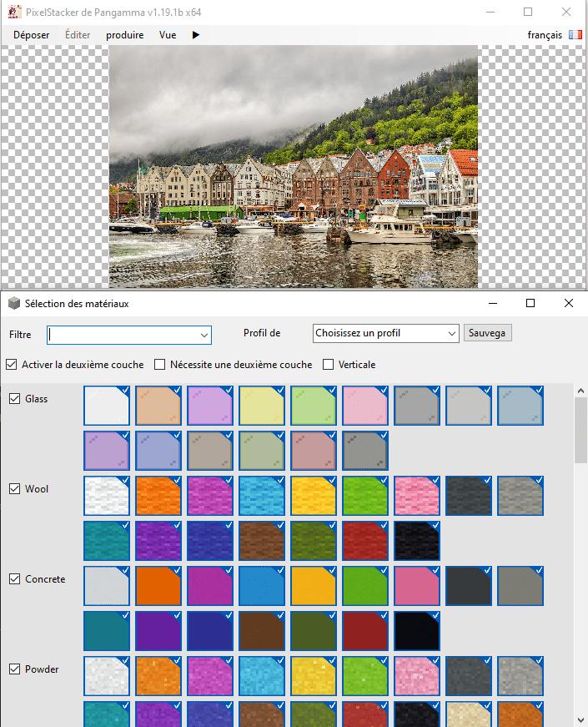Select the orange Glass material tile
Viewport: 588px width, 727px height.
coord(158,406)
